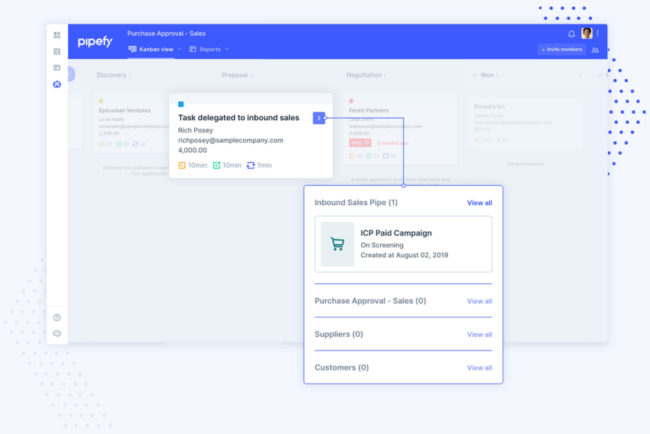Click the 4,000.00 value on card
The width and height of the screenshot is (650, 434).
[x=192, y=150]
